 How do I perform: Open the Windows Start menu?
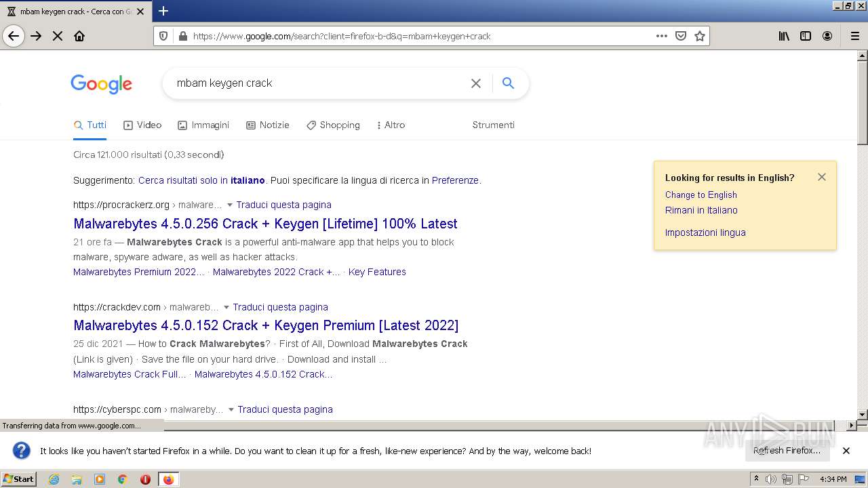[x=19, y=479]
